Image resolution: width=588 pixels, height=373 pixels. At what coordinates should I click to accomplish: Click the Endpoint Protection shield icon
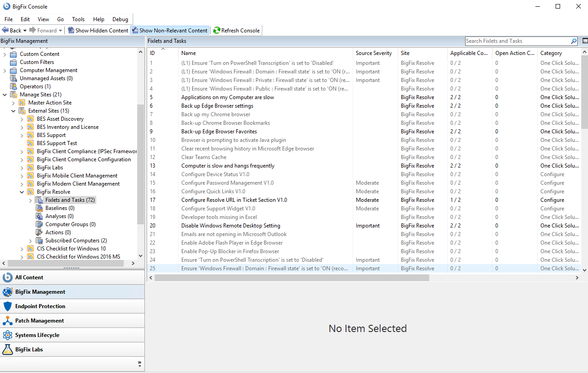[x=7, y=306]
